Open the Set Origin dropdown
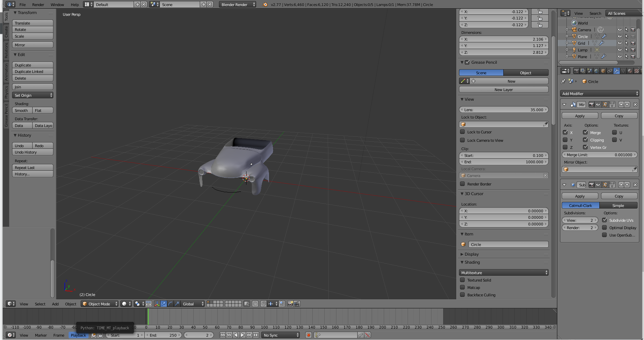644x340 pixels. [x=33, y=95]
